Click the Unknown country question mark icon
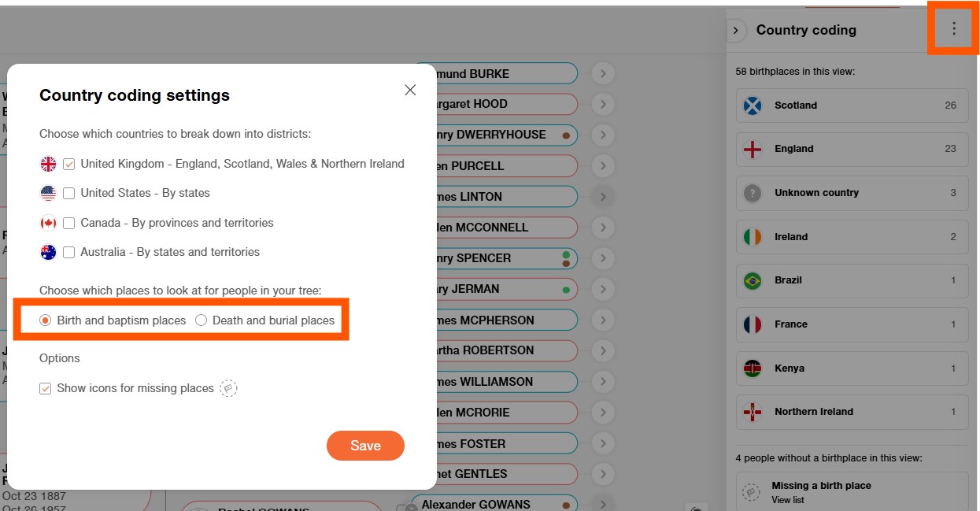The height and width of the screenshot is (511, 980). (753, 193)
